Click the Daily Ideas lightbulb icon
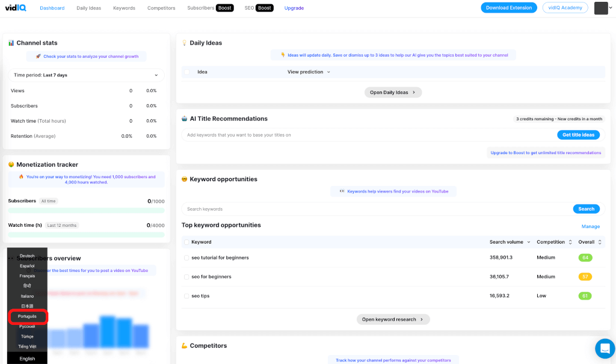 185,43
